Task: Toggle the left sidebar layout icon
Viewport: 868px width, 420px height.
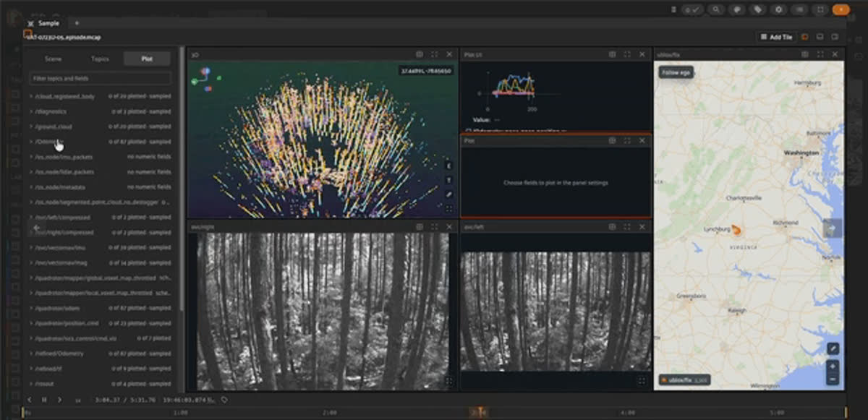Action: tap(804, 36)
